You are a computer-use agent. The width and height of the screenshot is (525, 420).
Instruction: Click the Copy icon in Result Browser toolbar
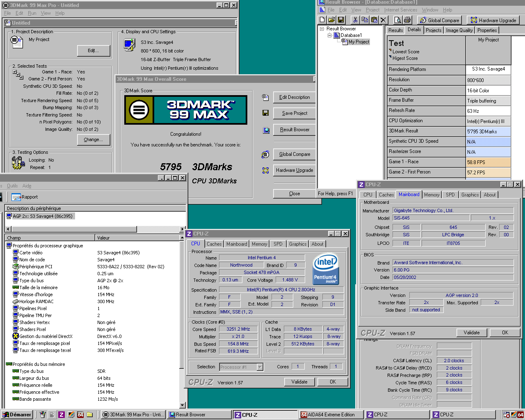point(365,20)
